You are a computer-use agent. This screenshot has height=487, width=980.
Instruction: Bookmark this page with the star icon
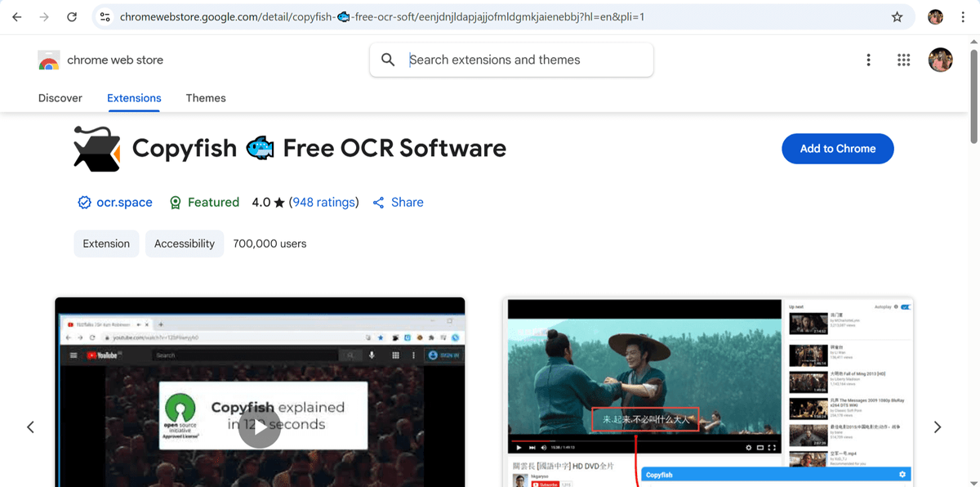click(897, 17)
